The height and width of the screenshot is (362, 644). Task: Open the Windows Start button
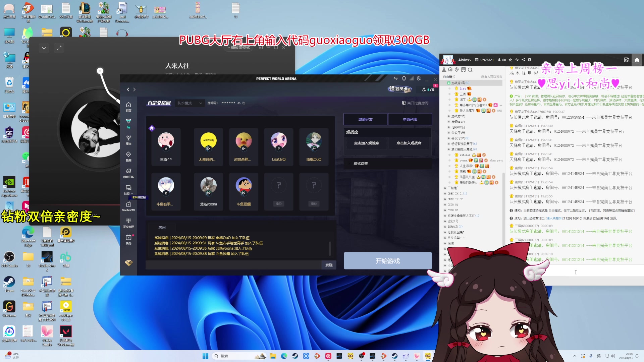[x=205, y=356]
